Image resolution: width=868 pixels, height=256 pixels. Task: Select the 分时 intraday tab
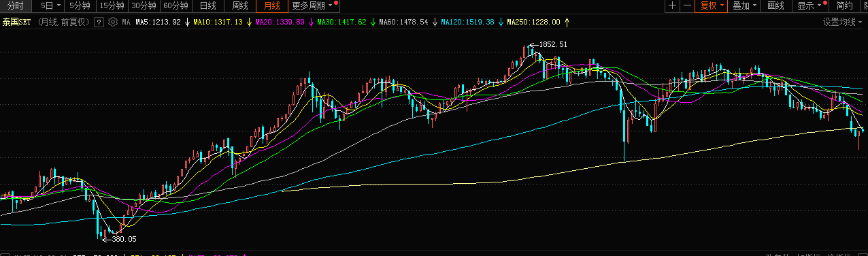pyautogui.click(x=15, y=5)
